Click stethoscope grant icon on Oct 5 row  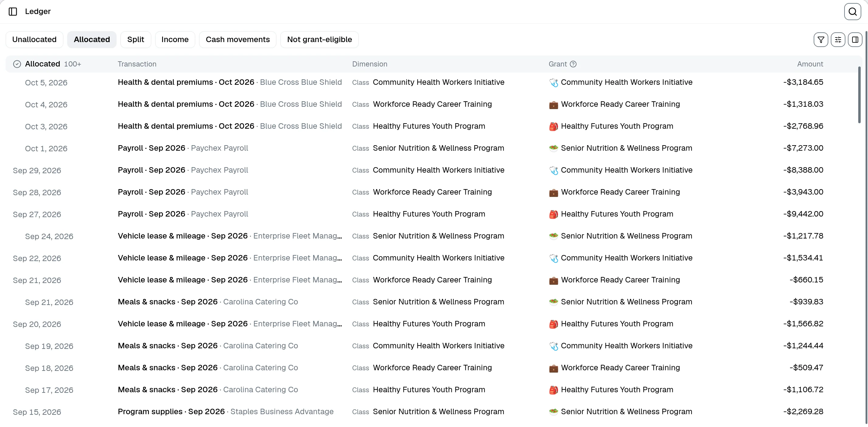pos(554,83)
